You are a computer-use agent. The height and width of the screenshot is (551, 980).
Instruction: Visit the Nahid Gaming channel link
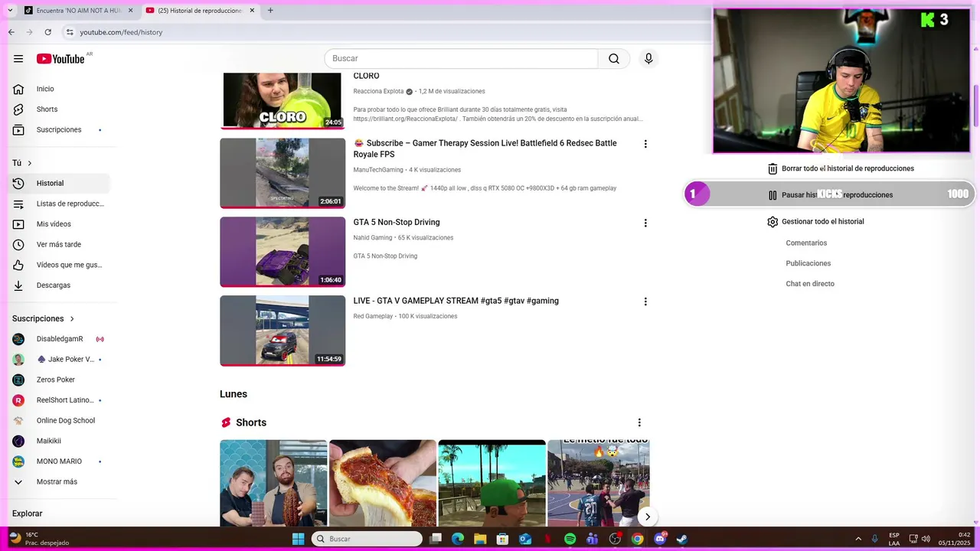coord(373,238)
